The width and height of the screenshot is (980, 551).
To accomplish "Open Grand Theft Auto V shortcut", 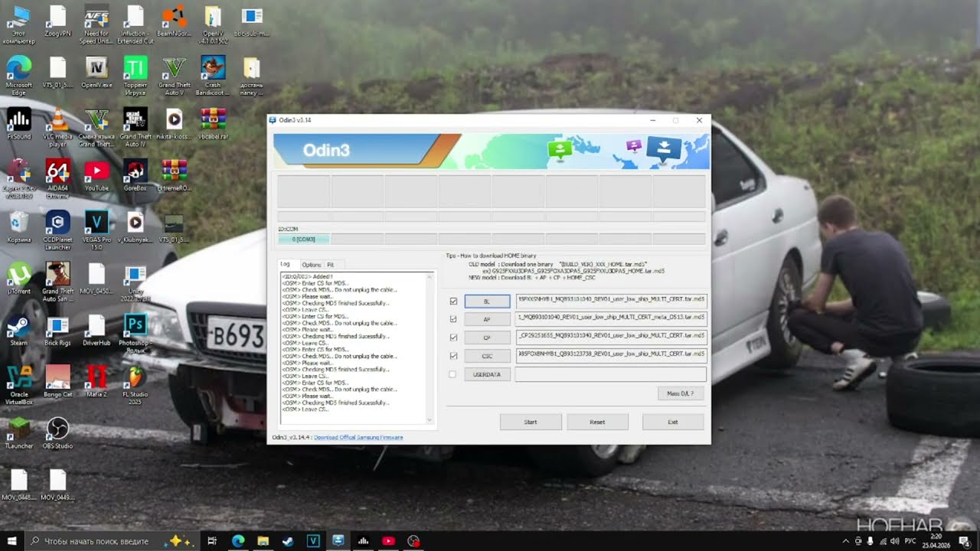I will pos(175,75).
